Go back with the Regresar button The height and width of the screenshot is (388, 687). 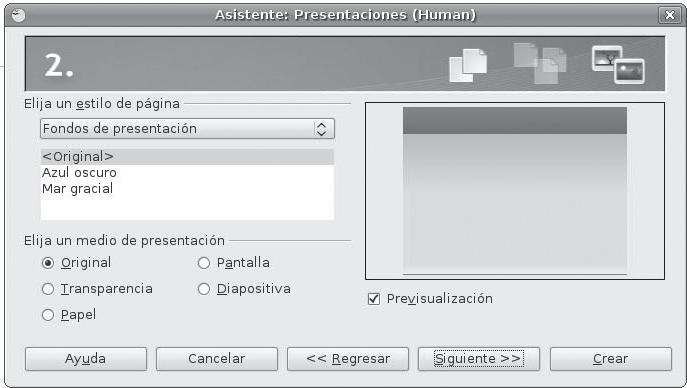[348, 359]
